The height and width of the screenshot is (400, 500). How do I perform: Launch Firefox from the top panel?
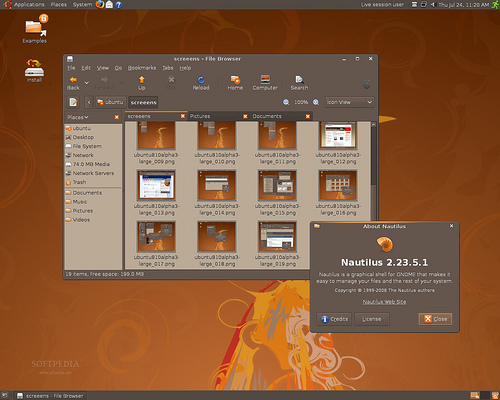[x=99, y=5]
